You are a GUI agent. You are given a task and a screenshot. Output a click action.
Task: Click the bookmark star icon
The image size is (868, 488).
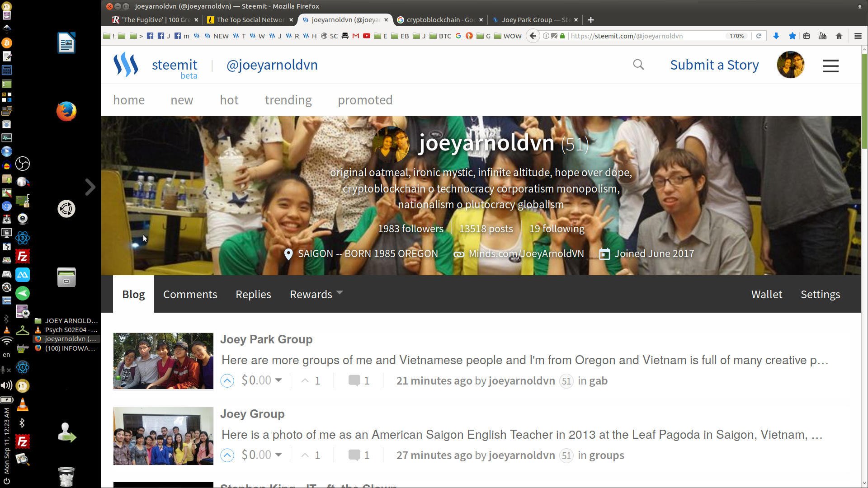[x=792, y=36]
